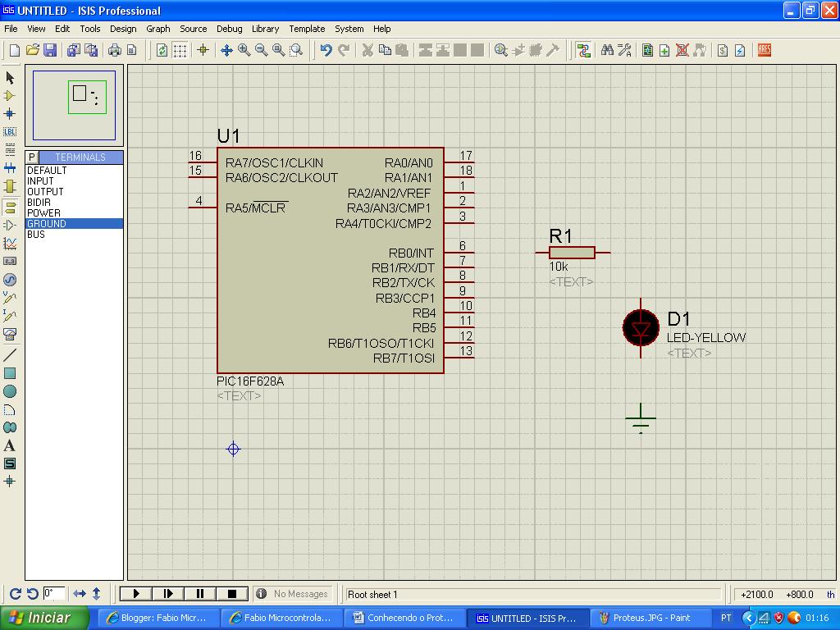Open the Library menu

pyautogui.click(x=265, y=29)
